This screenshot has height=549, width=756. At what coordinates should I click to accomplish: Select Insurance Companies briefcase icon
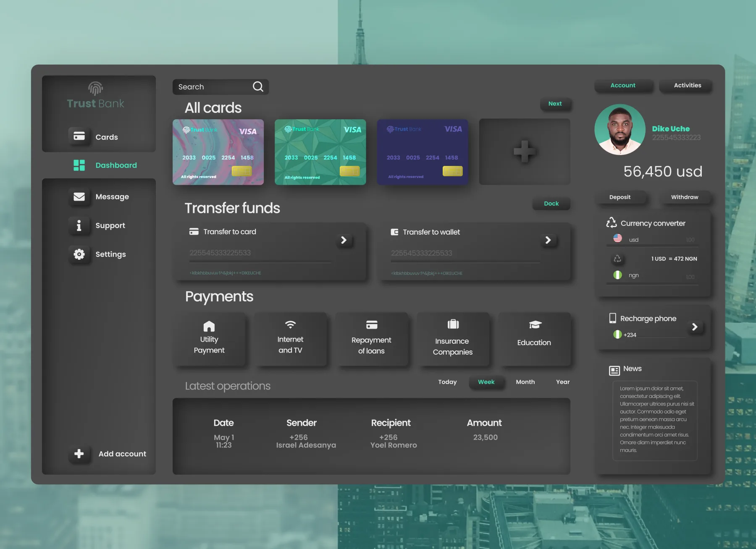[x=453, y=324]
